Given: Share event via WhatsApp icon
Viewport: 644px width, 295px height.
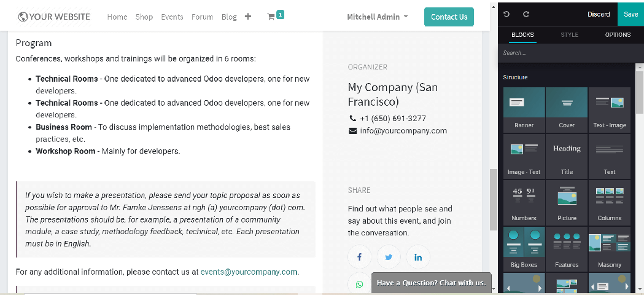Looking at the screenshot, I should tap(359, 285).
